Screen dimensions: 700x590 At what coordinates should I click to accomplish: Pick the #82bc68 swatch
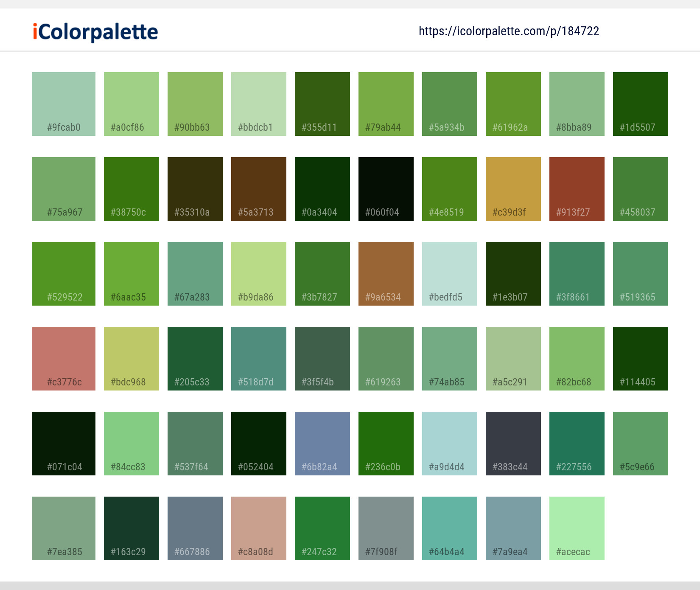tap(577, 359)
